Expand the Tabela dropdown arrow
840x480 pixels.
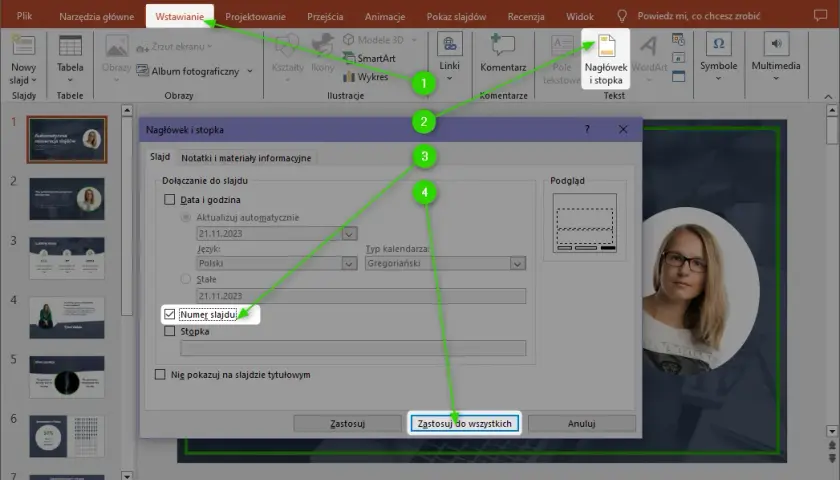[70, 80]
